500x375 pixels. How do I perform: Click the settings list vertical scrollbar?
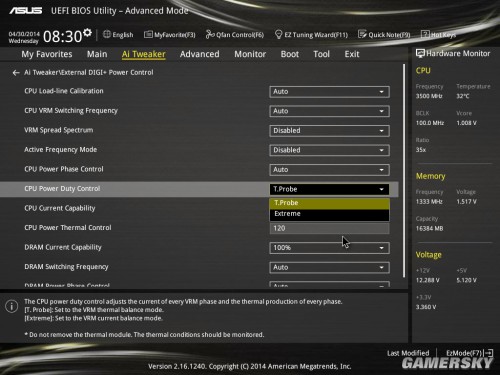point(404,171)
